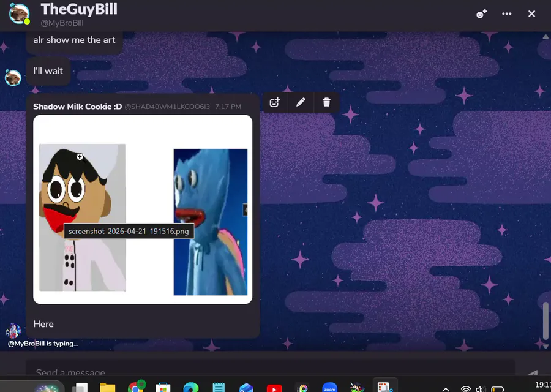Open the clock showing 19:17 in the taskbar
This screenshot has height=392, width=551.
[542, 385]
